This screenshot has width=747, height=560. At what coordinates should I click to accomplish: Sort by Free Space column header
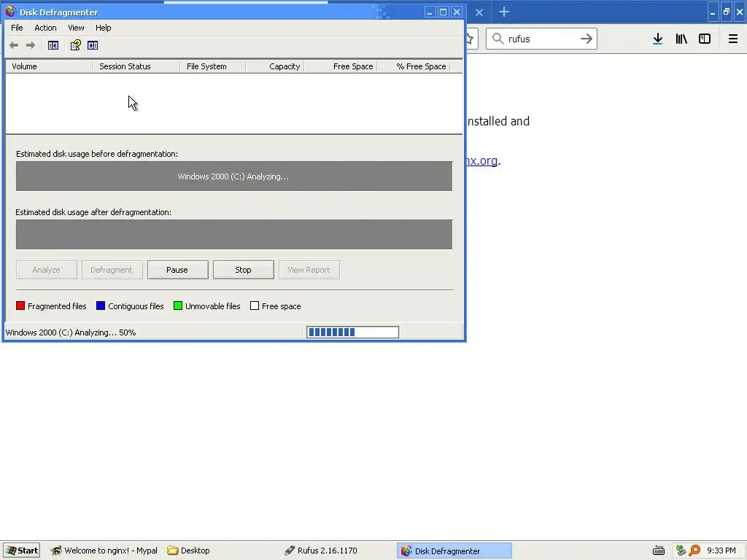(340, 66)
